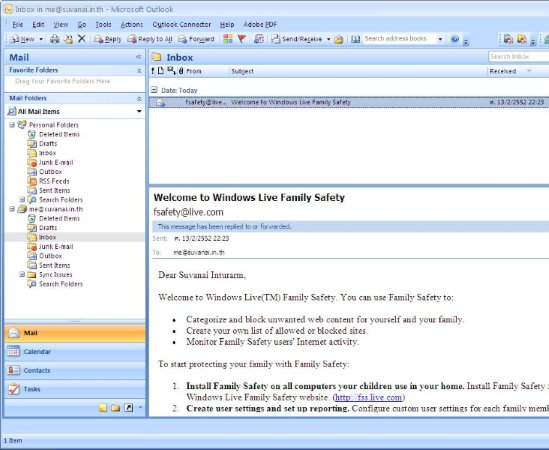
Task: Open the New item dropdown arrow
Action: [x=41, y=39]
